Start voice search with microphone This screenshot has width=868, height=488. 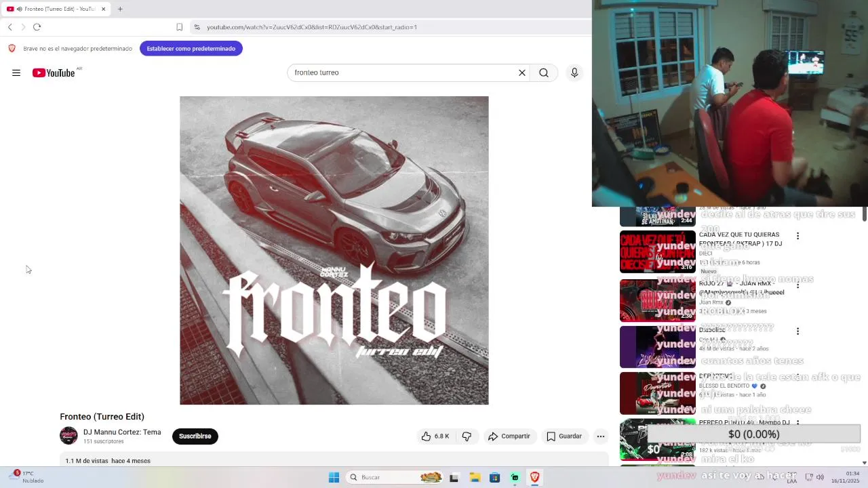[574, 73]
